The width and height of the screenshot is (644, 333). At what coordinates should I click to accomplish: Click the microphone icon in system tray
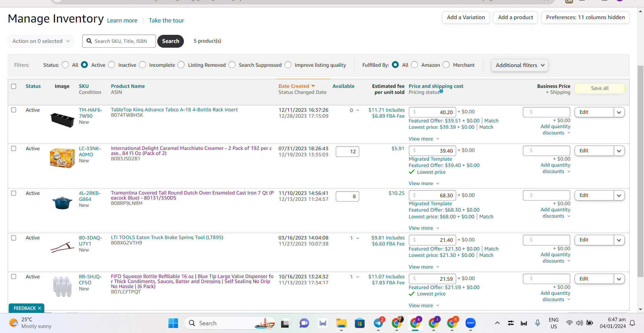pyautogui.click(x=538, y=323)
